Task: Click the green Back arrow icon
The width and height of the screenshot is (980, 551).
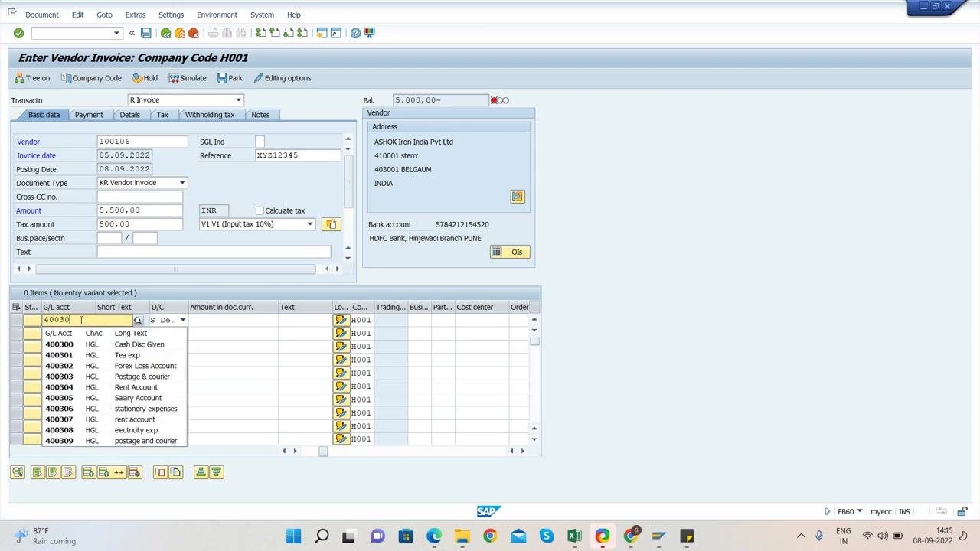Action: pos(165,33)
